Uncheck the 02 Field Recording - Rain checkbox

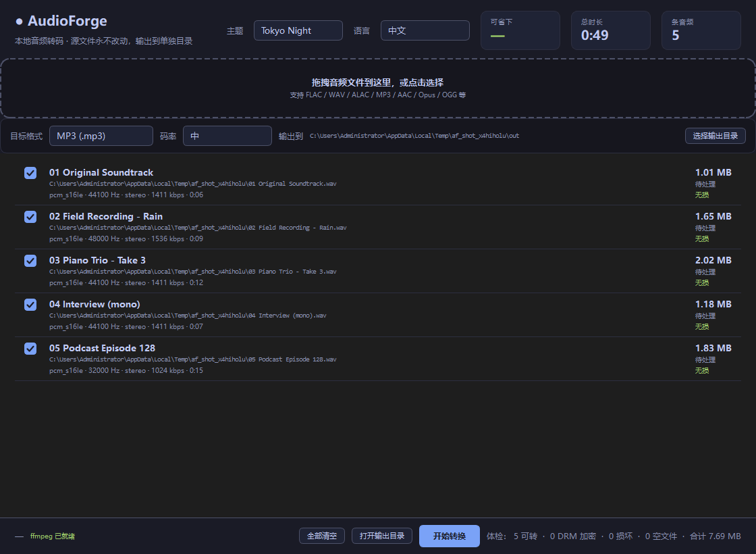tap(30, 217)
